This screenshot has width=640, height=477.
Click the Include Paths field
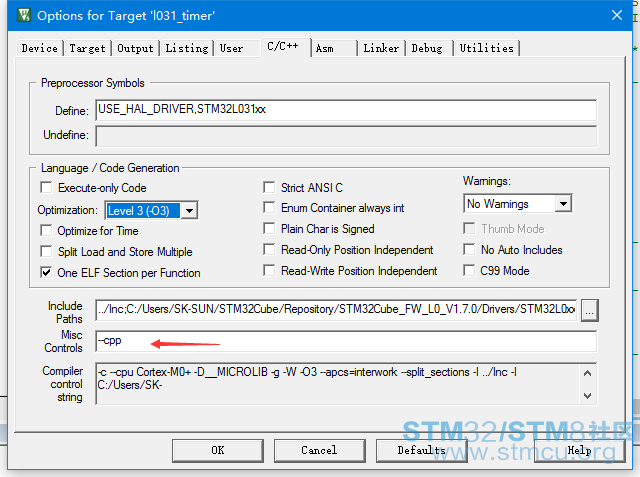[x=337, y=310]
